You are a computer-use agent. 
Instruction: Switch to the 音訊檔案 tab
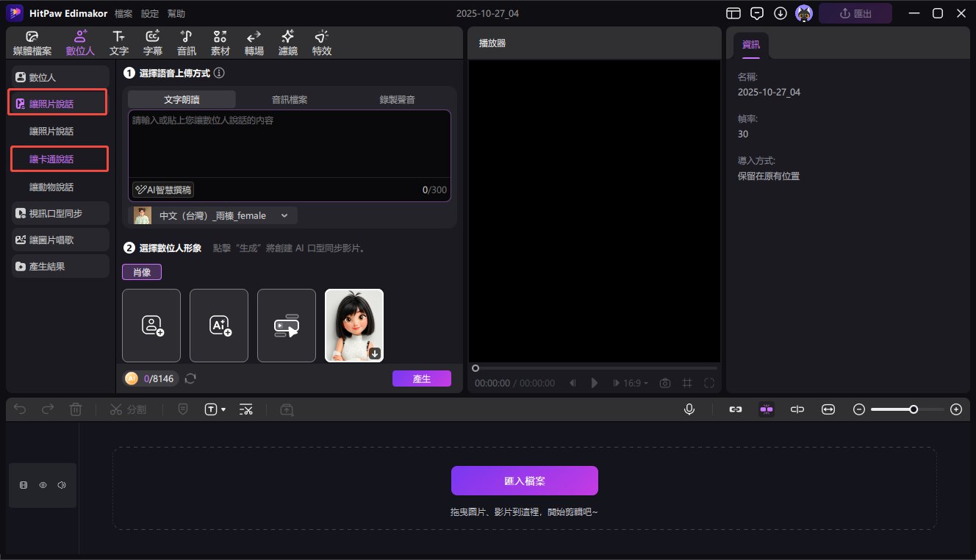[290, 99]
